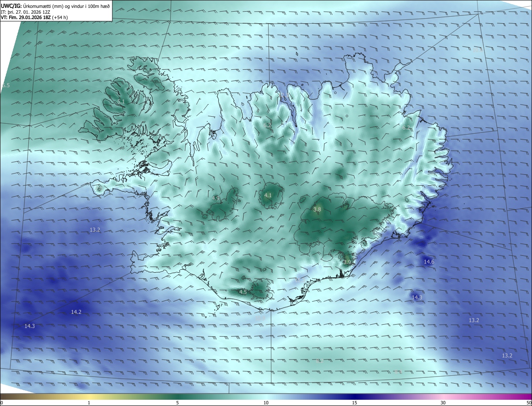Select the 'IT: þri. 27. 01. 2026 12Z' line
The height and width of the screenshot is (406, 532).
25,12
